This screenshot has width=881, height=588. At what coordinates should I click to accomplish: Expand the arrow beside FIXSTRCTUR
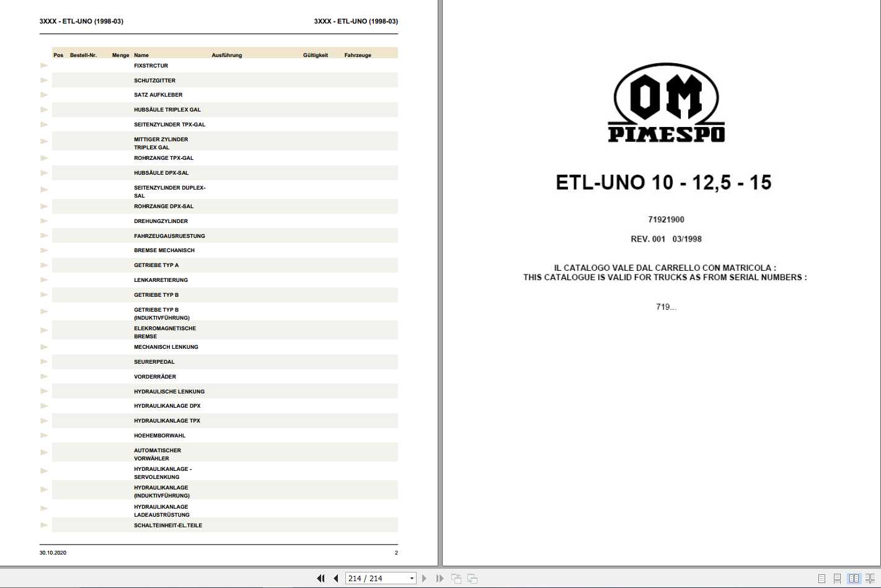[44, 65]
